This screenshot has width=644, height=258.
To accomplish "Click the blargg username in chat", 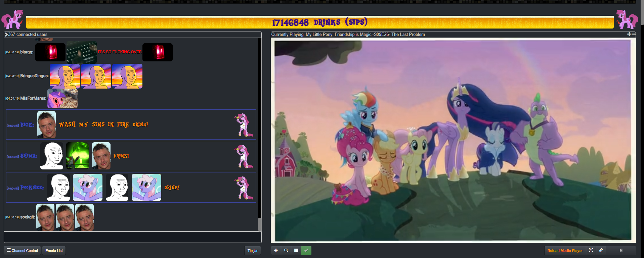I will (27, 52).
